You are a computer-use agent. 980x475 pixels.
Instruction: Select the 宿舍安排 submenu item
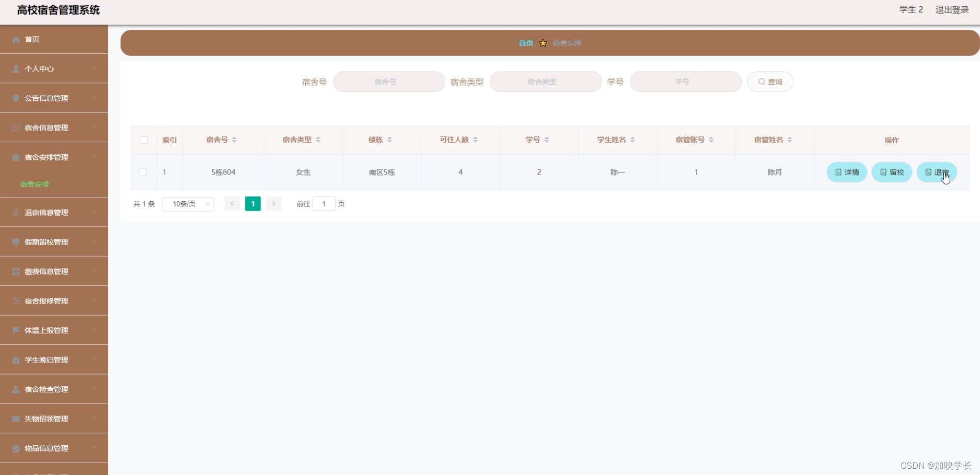[33, 184]
